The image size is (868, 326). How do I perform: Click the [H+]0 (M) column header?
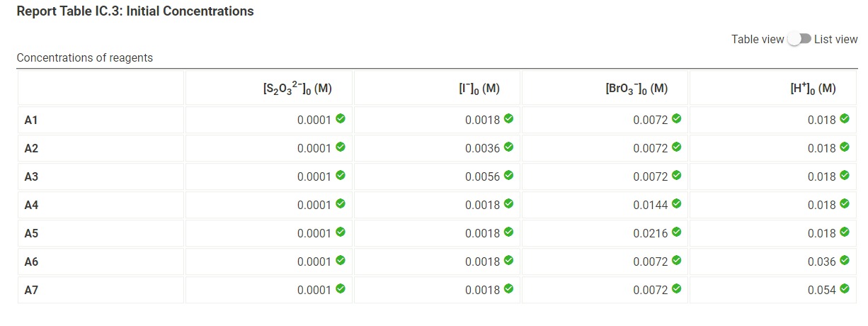pos(813,89)
